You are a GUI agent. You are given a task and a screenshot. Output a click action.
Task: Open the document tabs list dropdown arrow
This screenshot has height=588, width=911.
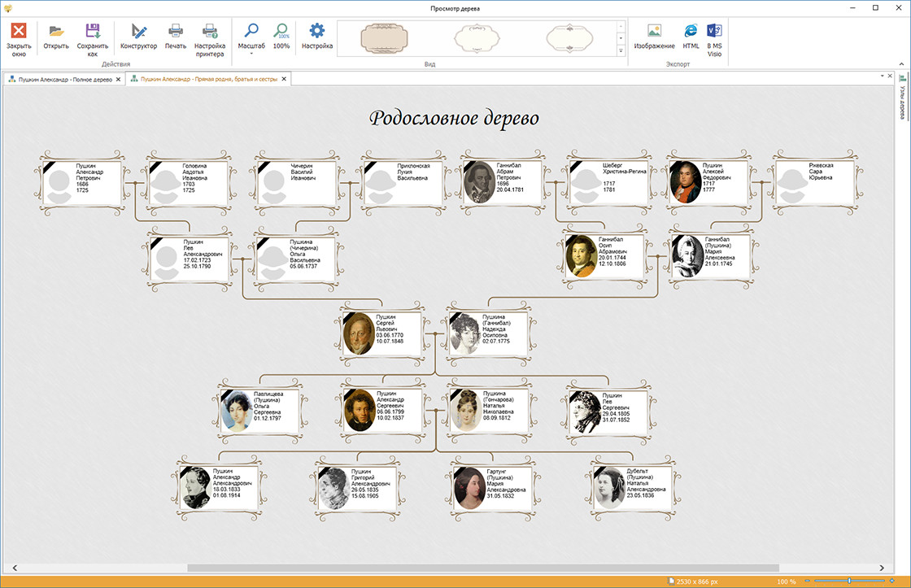882,76
